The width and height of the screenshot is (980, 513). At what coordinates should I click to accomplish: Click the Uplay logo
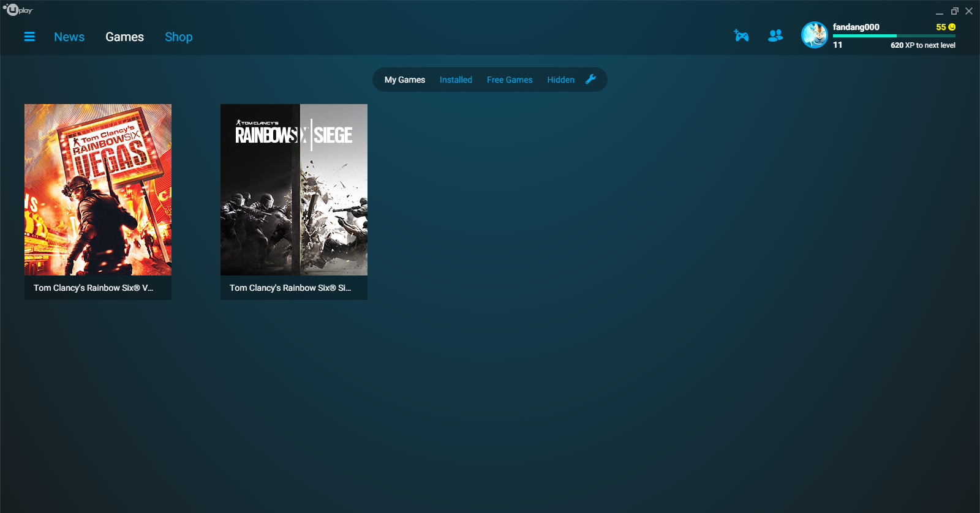tap(18, 10)
